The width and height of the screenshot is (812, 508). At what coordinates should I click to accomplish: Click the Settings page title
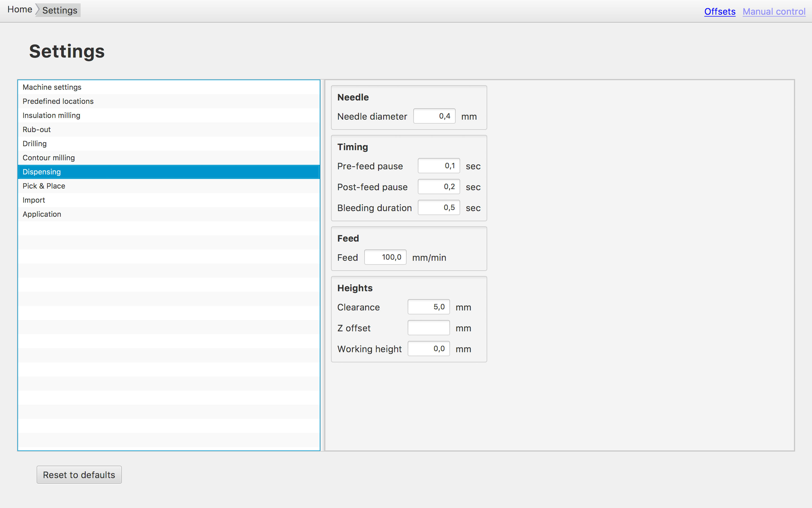click(67, 51)
